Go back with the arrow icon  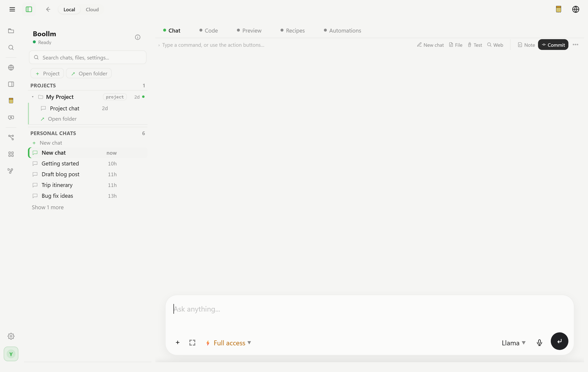click(48, 9)
